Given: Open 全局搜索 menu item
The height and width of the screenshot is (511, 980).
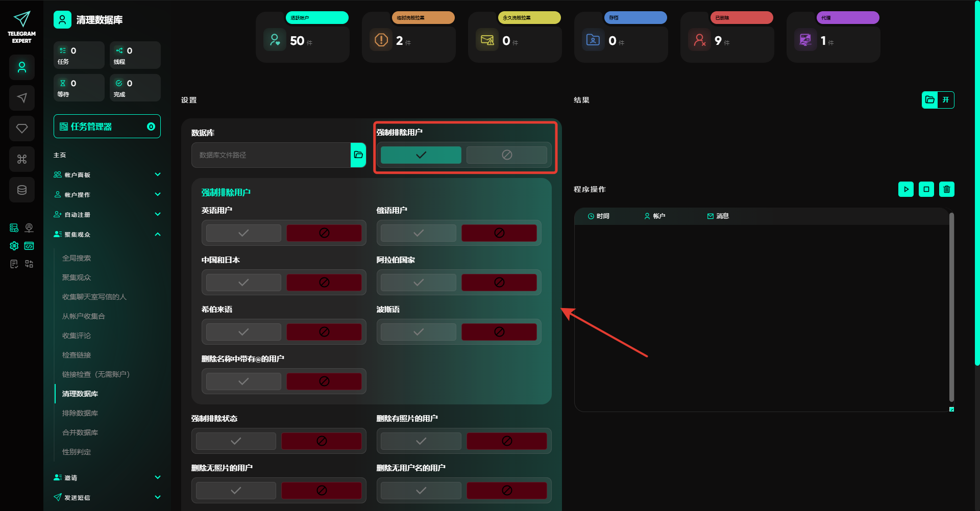Looking at the screenshot, I should point(77,258).
